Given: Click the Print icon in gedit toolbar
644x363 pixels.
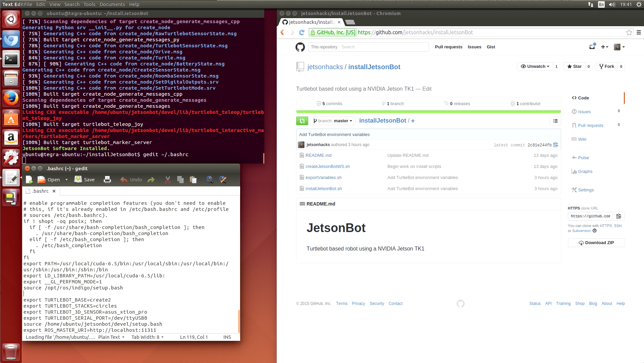Looking at the screenshot, I should tap(107, 180).
